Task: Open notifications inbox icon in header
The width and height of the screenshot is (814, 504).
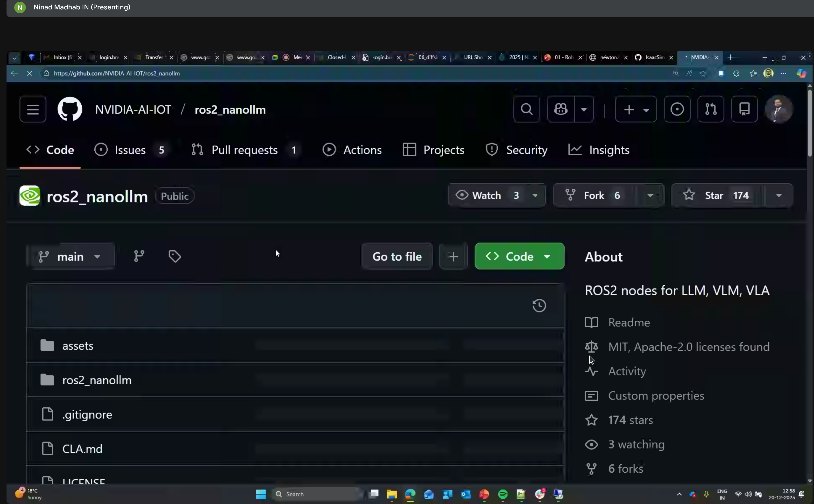Action: pos(744,109)
